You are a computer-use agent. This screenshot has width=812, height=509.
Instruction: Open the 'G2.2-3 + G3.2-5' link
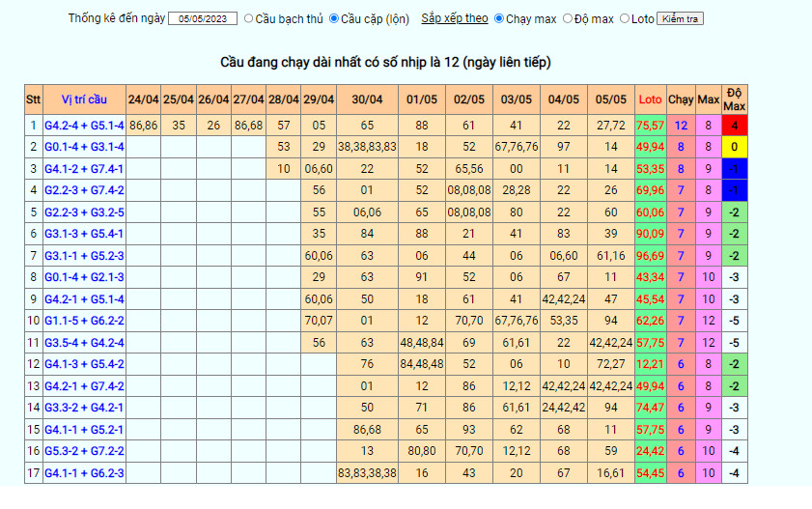pyautogui.click(x=85, y=212)
